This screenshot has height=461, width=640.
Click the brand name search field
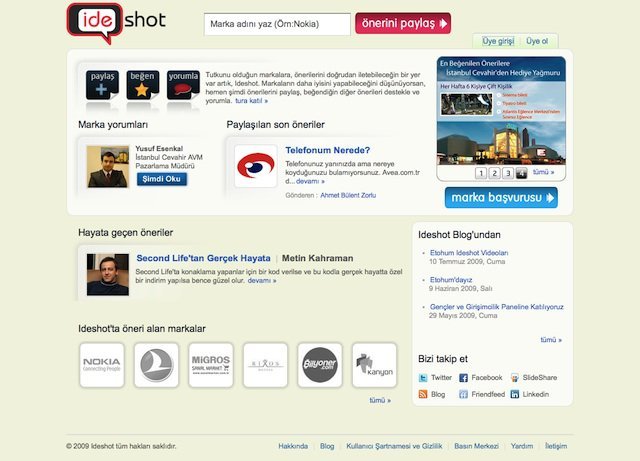coord(277,24)
